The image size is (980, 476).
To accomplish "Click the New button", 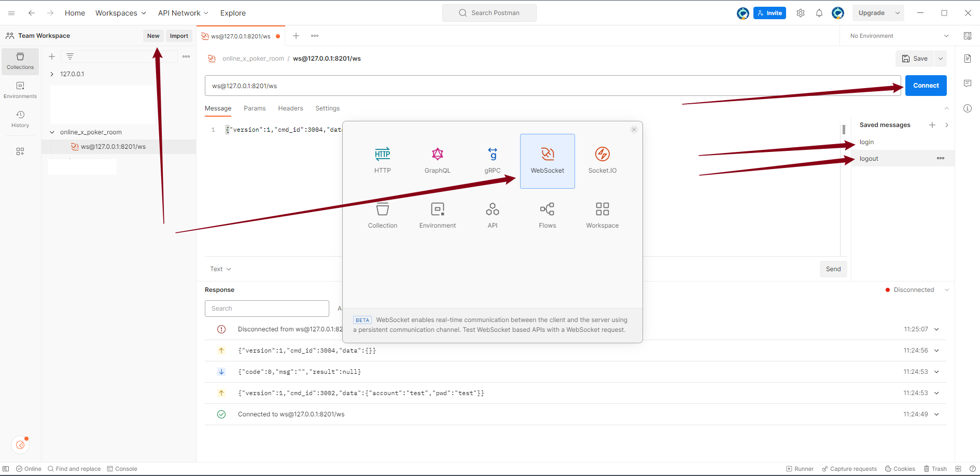I will click(x=153, y=36).
